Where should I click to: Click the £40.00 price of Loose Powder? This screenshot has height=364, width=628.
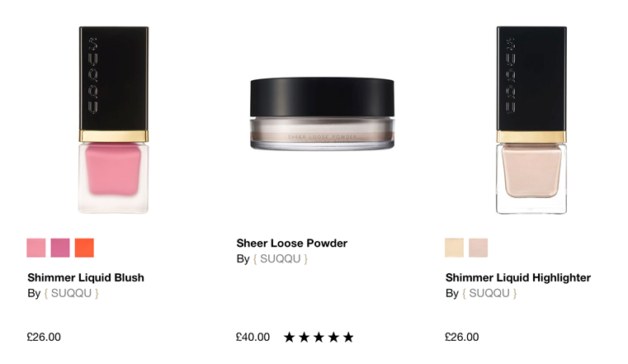coord(253,337)
